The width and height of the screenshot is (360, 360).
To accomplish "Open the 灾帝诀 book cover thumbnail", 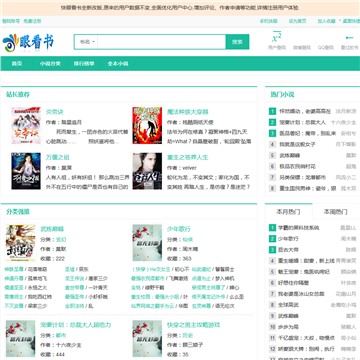I will (26, 126).
